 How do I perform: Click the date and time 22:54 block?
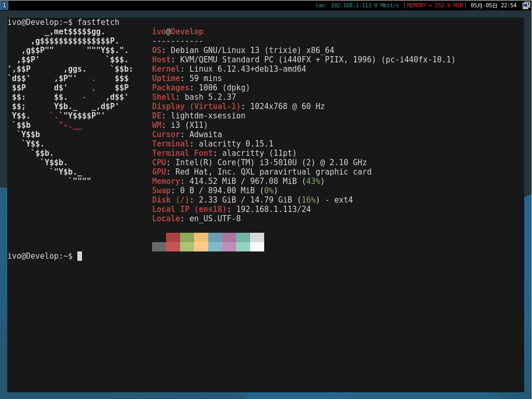coord(493,5)
